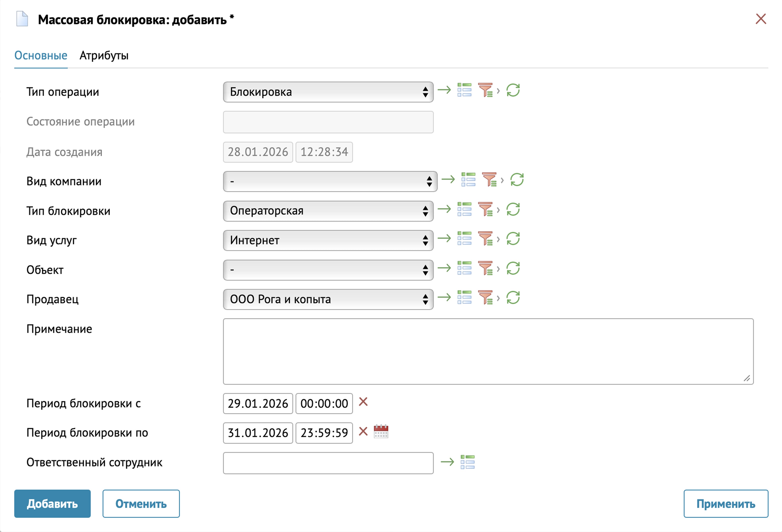Open calendar icon for Период блокировки по
The image size is (782, 532).
point(381,431)
